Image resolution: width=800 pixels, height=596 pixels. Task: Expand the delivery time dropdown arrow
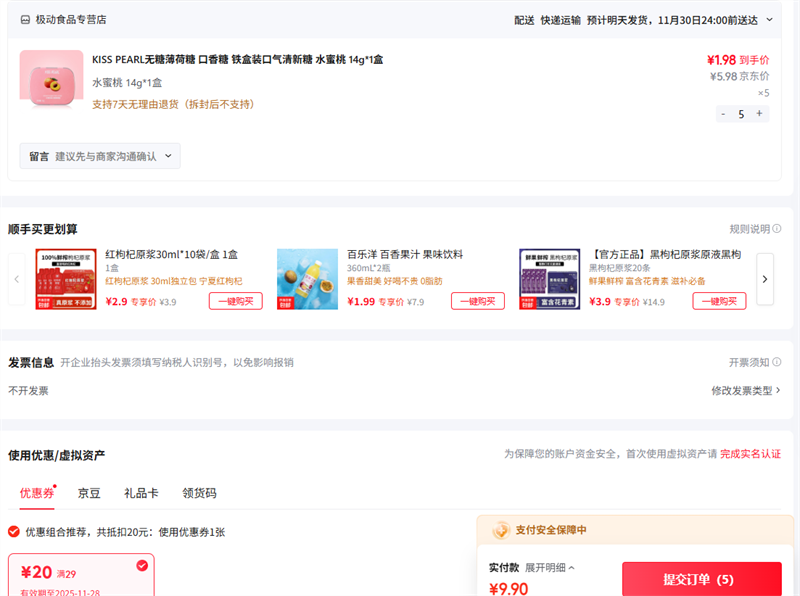pos(769,19)
